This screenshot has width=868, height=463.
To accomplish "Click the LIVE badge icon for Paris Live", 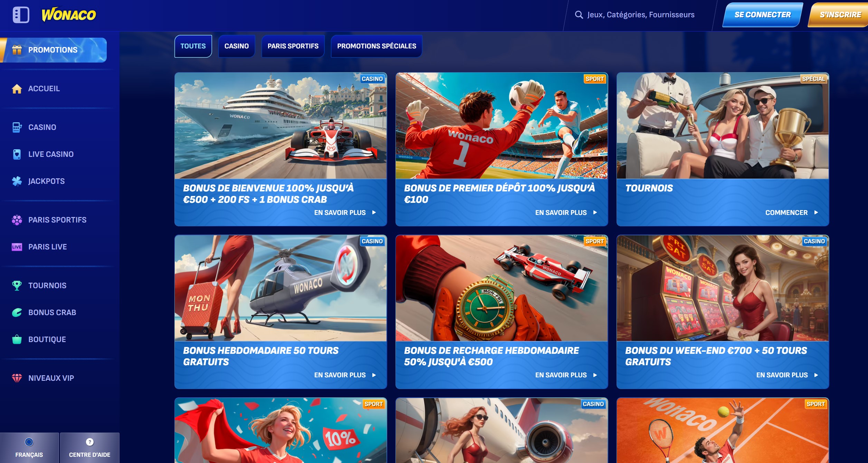I will point(17,247).
